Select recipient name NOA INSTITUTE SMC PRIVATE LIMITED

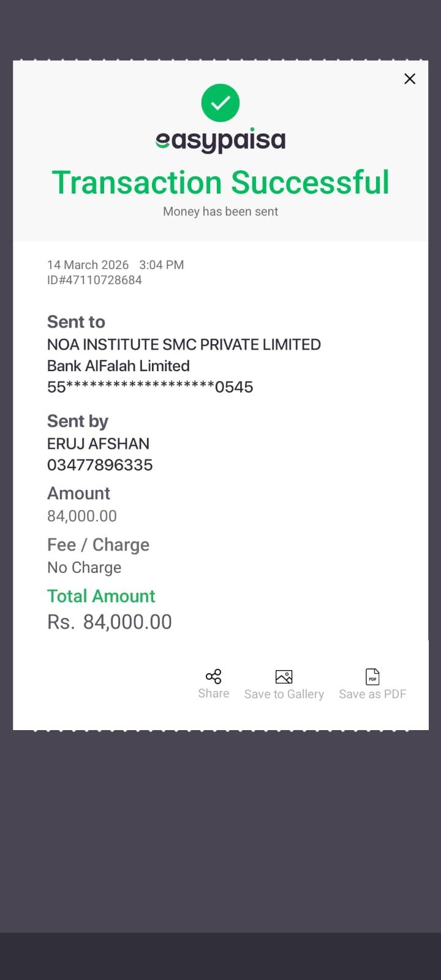[184, 344]
